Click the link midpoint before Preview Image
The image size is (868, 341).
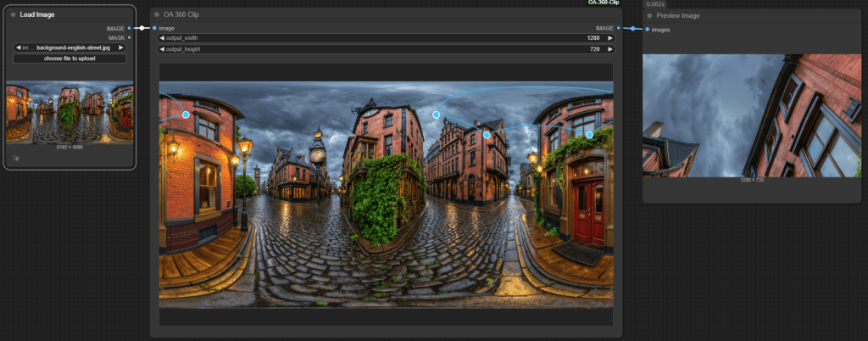pyautogui.click(x=632, y=28)
